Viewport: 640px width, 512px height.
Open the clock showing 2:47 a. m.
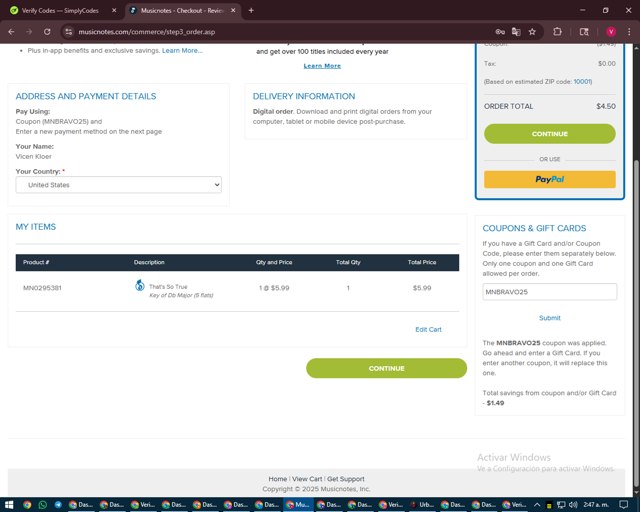point(596,505)
